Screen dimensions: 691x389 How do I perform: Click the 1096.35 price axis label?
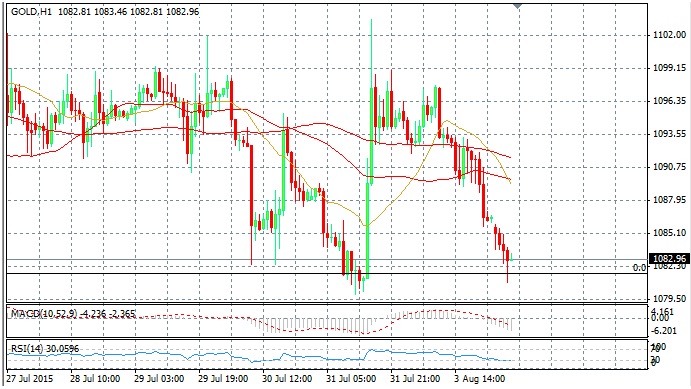click(x=669, y=101)
